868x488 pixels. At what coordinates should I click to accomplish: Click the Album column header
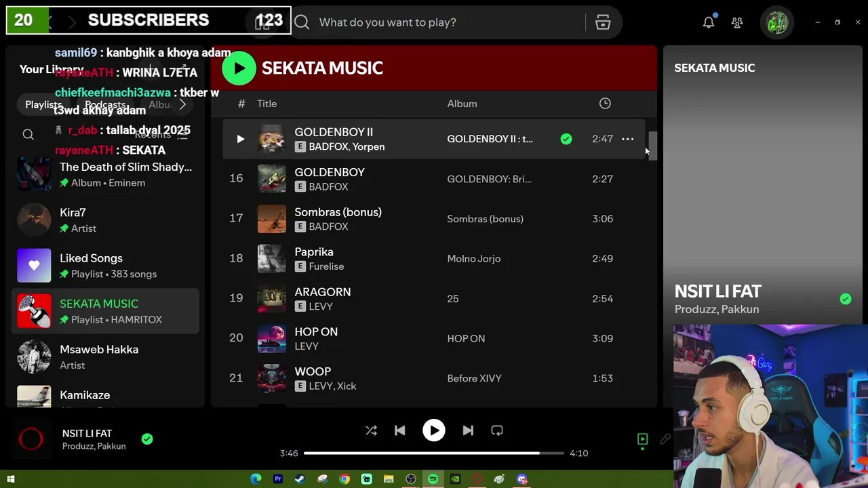(x=462, y=104)
